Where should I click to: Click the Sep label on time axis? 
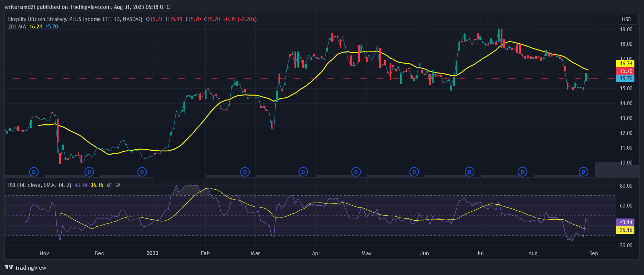[x=593, y=253]
